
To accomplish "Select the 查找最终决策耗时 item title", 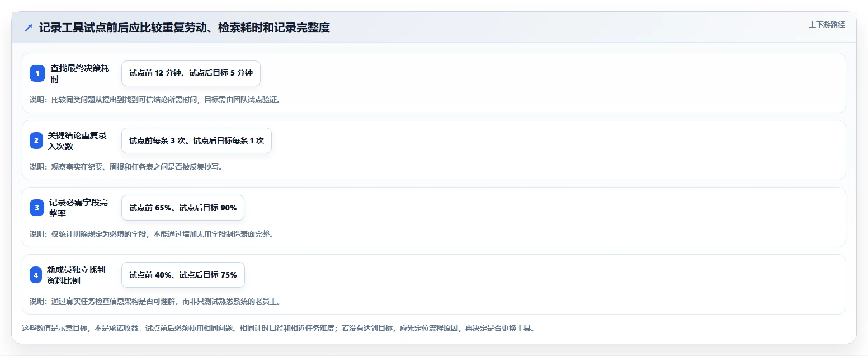I will coord(80,73).
